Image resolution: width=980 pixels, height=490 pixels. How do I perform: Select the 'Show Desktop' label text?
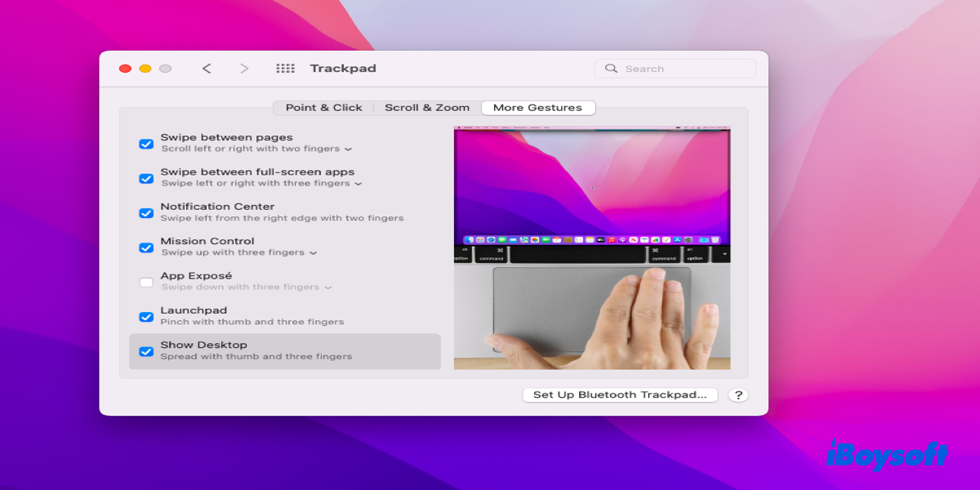tap(203, 345)
